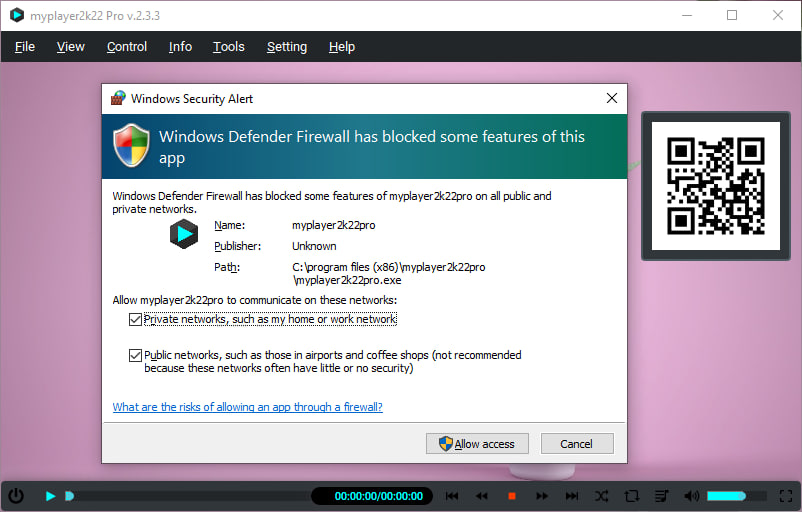
Task: Click the QR code image
Action: pyautogui.click(x=716, y=186)
